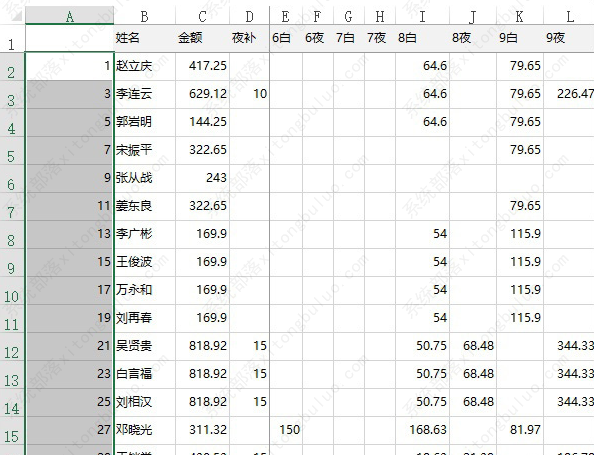Image resolution: width=594 pixels, height=455 pixels.
Task: Select row 15 header
Action: click(x=11, y=431)
